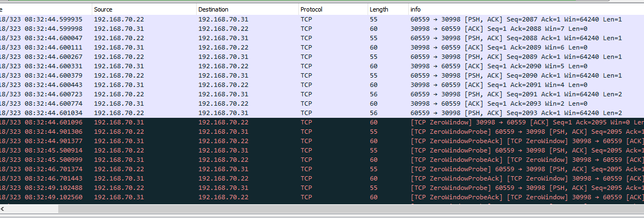Select the PSH, ACK packet with Seq=2090
This screenshot has width=644, height=218.
pyautogui.click(x=322, y=75)
